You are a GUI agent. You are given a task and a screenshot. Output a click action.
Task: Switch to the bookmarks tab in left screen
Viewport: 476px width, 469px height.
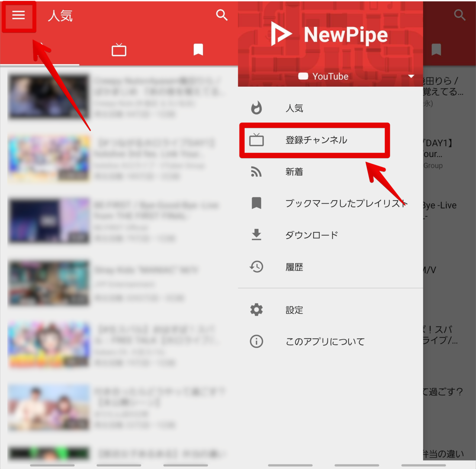(x=198, y=50)
